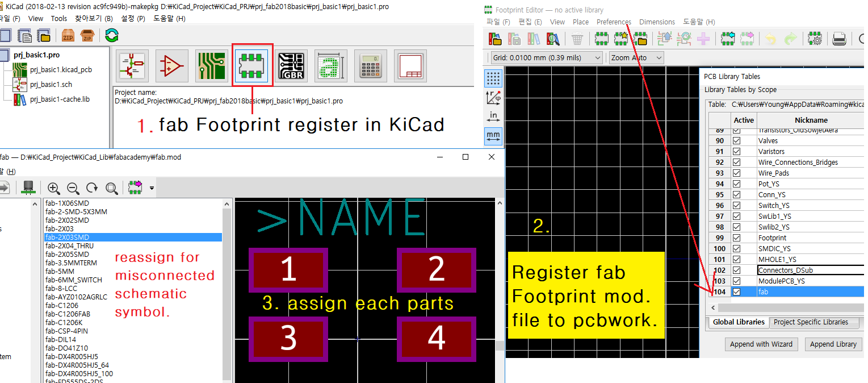Viewport: 868px width, 383px height.
Task: Delete footprint using the trash icon
Action: coord(577,39)
